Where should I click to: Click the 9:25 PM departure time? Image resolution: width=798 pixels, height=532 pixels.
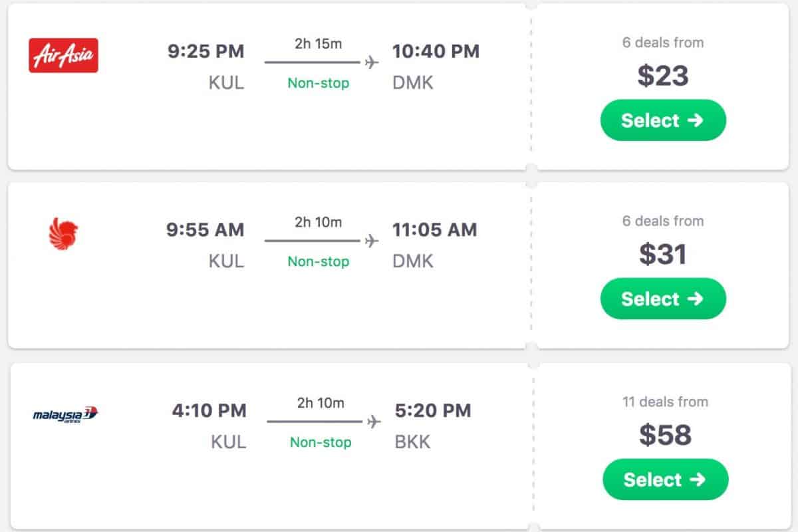tap(206, 51)
